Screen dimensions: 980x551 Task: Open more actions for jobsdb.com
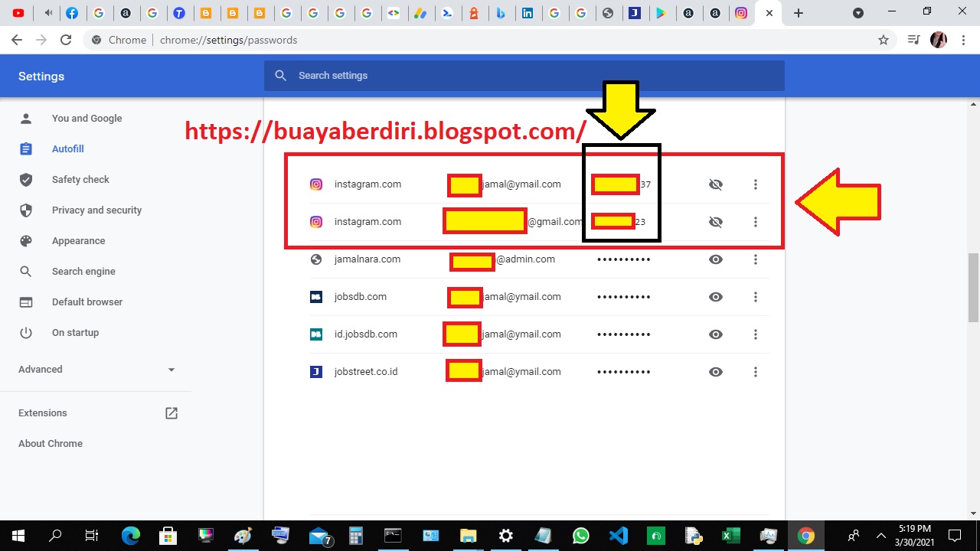[x=756, y=297]
